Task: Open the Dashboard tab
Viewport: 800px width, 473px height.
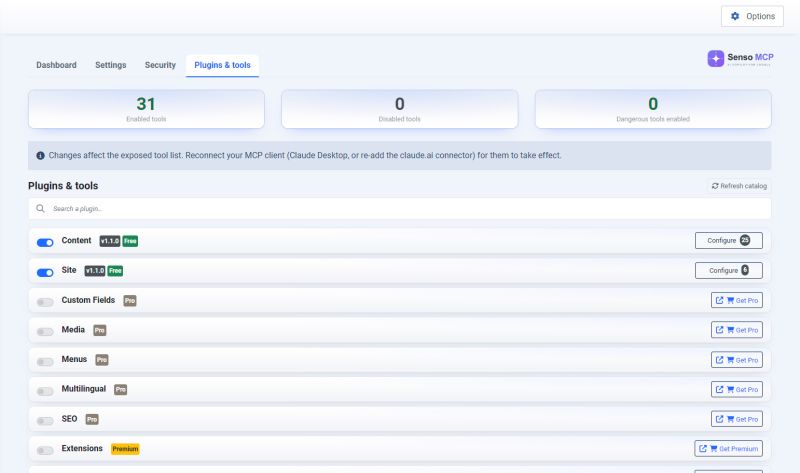Action: pos(56,65)
